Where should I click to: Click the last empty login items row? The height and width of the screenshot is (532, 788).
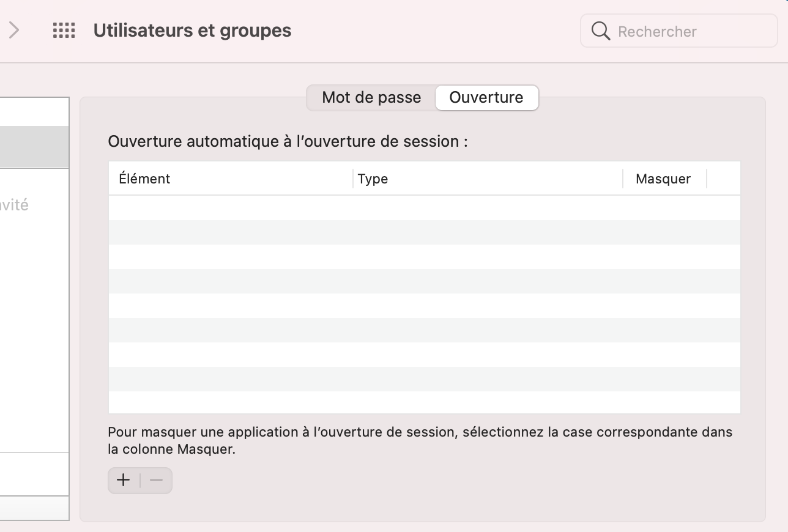click(x=424, y=402)
